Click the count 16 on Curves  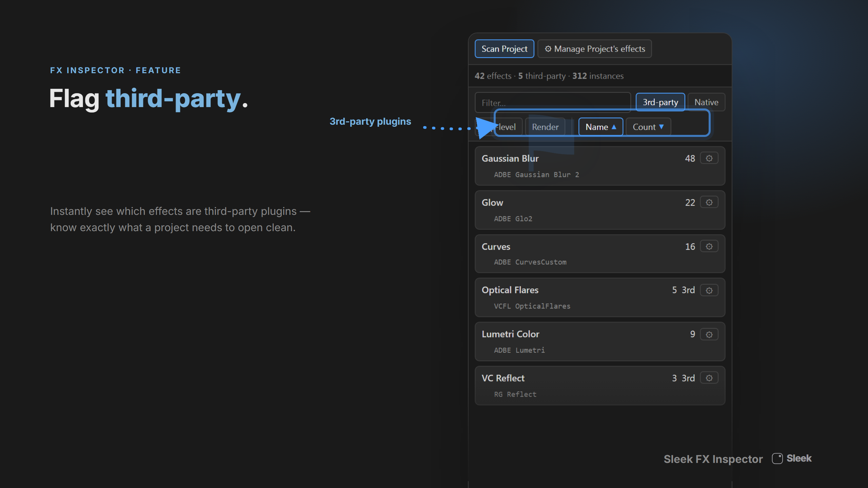pos(690,246)
